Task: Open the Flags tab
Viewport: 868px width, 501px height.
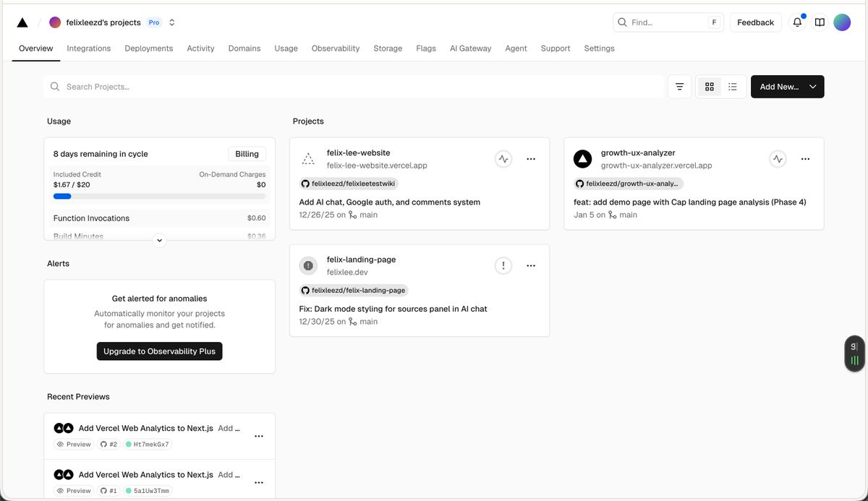Action: [x=426, y=48]
